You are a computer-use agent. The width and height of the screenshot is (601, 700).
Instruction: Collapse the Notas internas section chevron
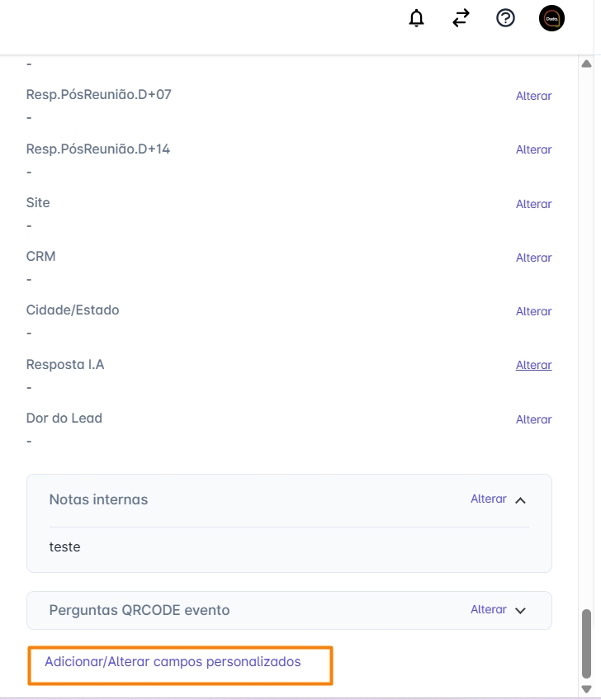(520, 499)
